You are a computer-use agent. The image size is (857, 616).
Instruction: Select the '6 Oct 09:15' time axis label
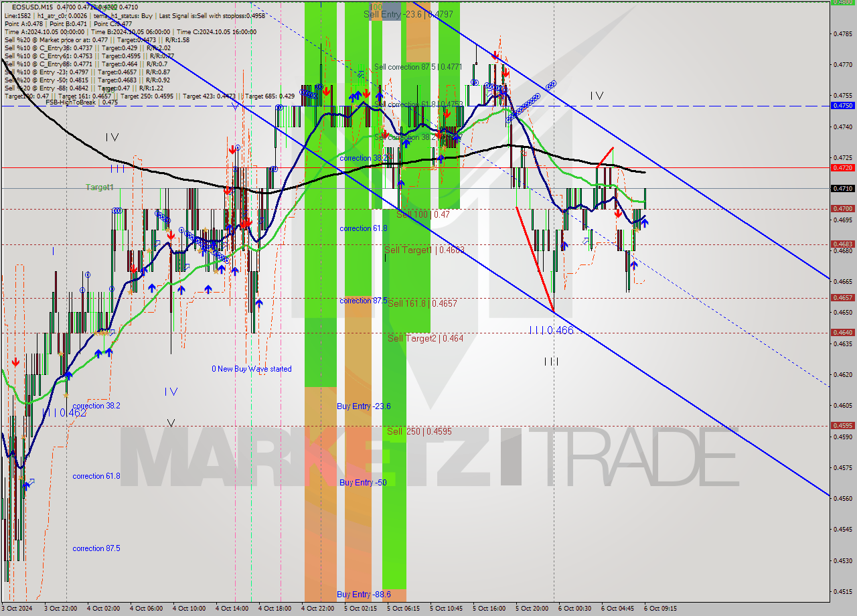click(x=660, y=609)
